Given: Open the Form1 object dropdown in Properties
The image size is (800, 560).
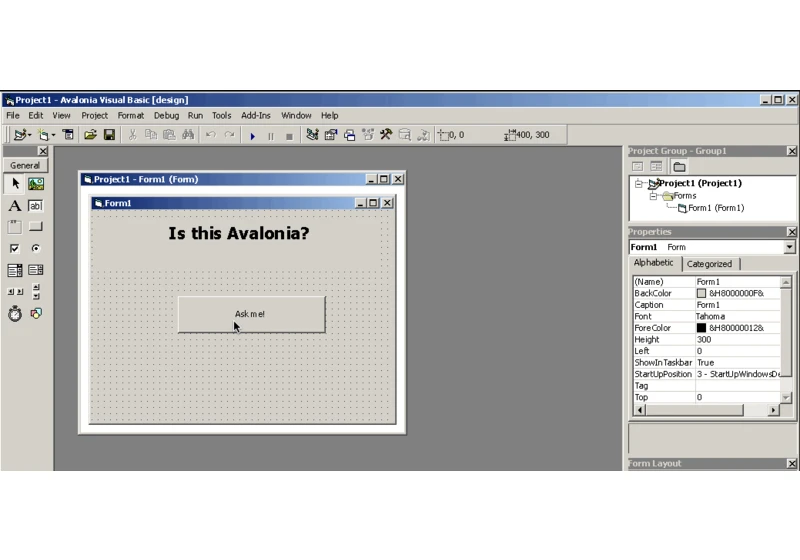Looking at the screenshot, I should (789, 247).
